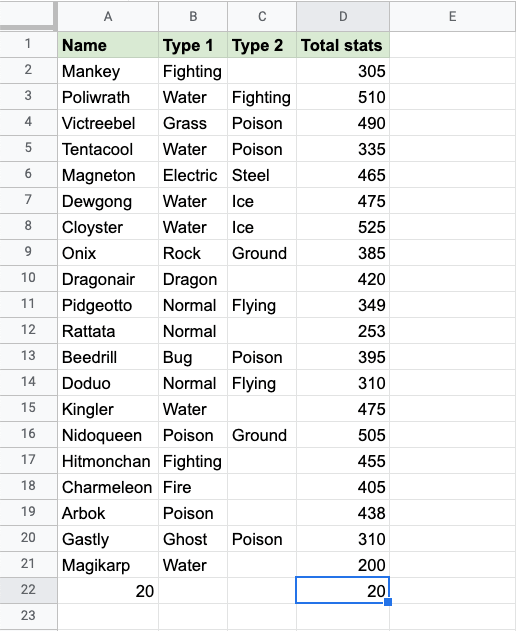516x631 pixels.
Task: Select the cell containing Mankey
Action: (108, 71)
